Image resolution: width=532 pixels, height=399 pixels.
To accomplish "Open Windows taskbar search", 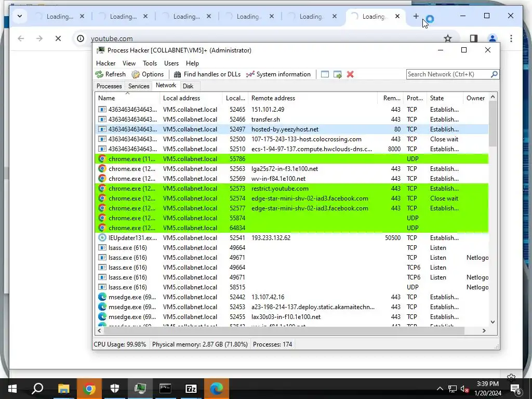I will click(37, 389).
